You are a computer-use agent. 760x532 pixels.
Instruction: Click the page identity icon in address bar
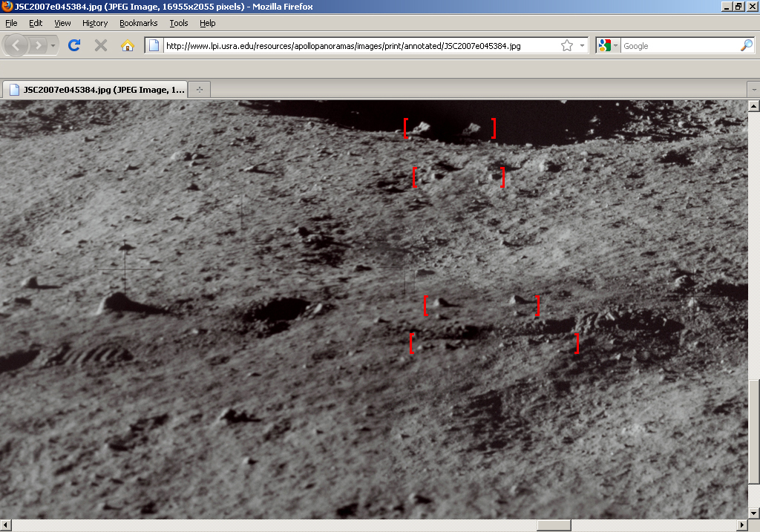point(154,45)
